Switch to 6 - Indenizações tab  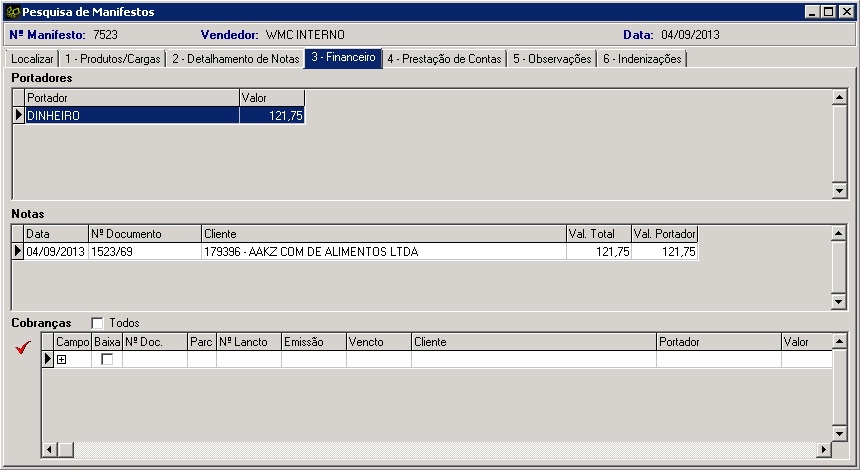pyautogui.click(x=642, y=59)
